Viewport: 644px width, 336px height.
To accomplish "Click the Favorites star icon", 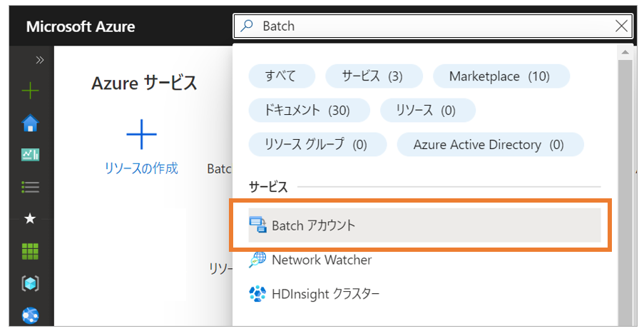I will tap(30, 218).
